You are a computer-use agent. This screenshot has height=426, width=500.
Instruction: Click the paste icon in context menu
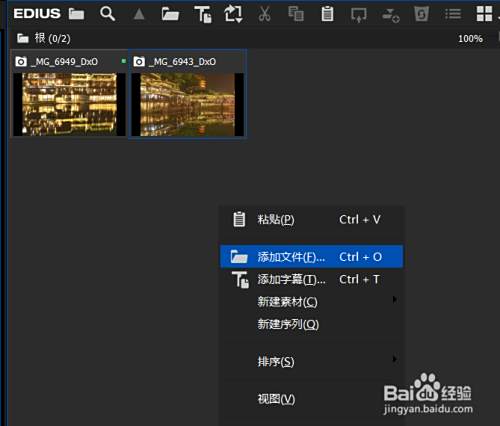point(239,219)
